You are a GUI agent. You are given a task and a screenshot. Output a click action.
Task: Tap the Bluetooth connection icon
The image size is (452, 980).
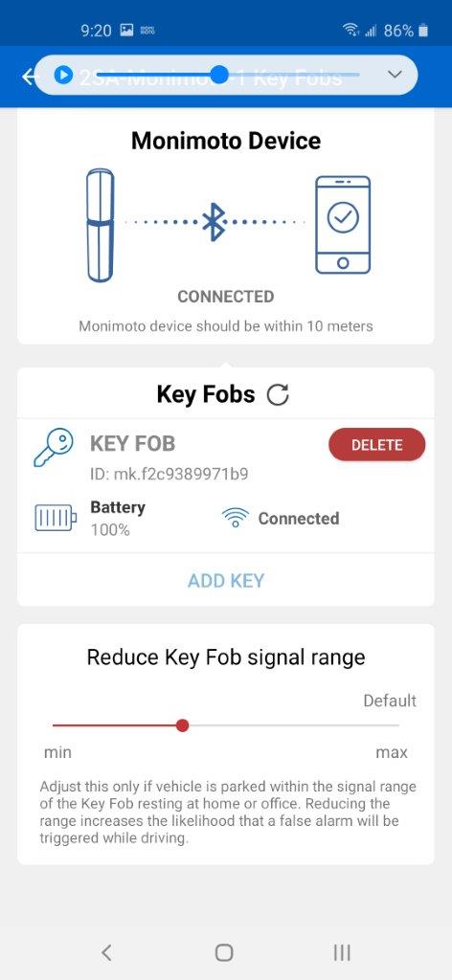(214, 222)
